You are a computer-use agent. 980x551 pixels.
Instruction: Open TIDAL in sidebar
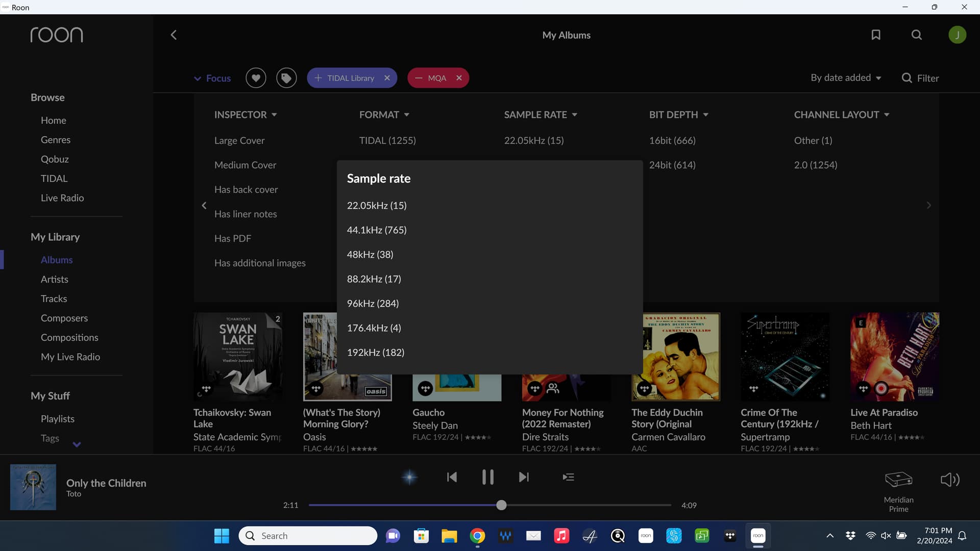pyautogui.click(x=54, y=179)
